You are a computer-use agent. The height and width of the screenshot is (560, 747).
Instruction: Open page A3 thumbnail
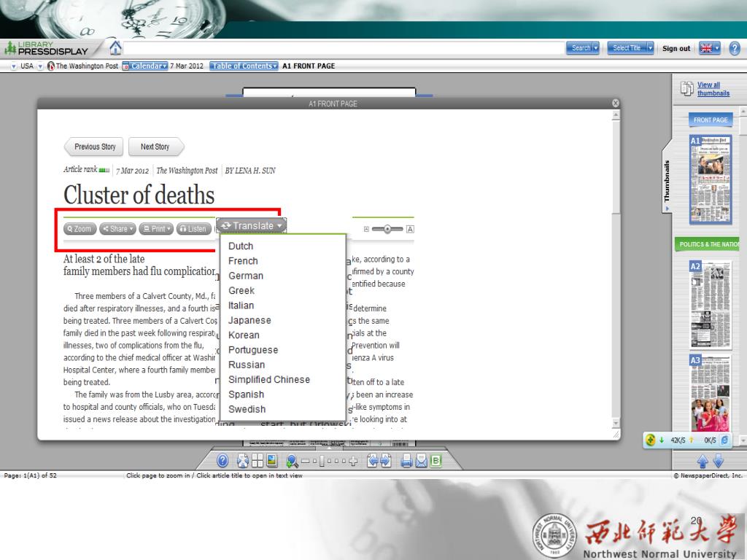point(711,392)
